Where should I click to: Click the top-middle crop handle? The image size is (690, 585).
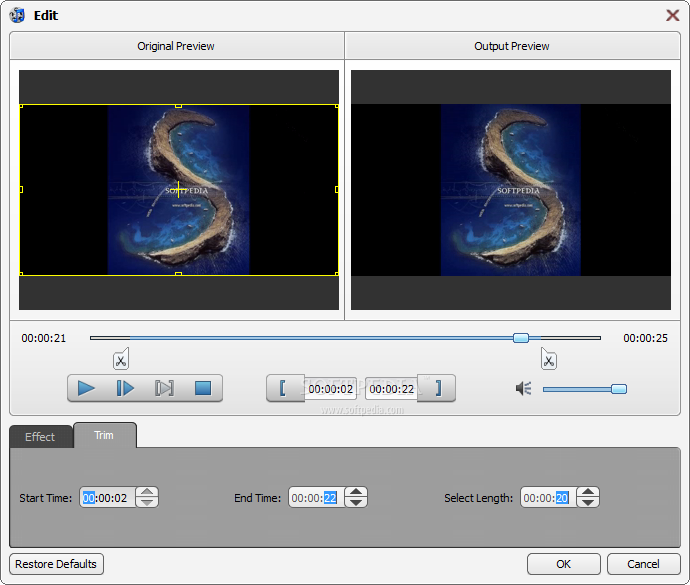pos(178,106)
